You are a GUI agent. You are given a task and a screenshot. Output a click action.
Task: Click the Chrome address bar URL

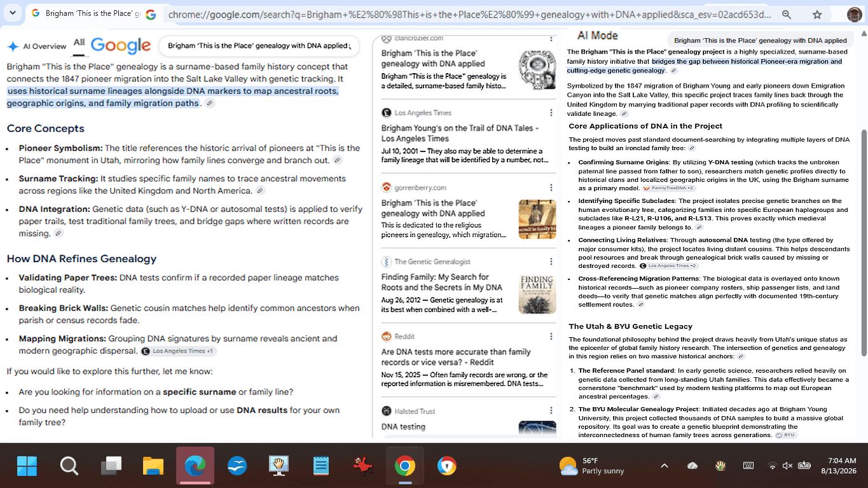coord(469,14)
